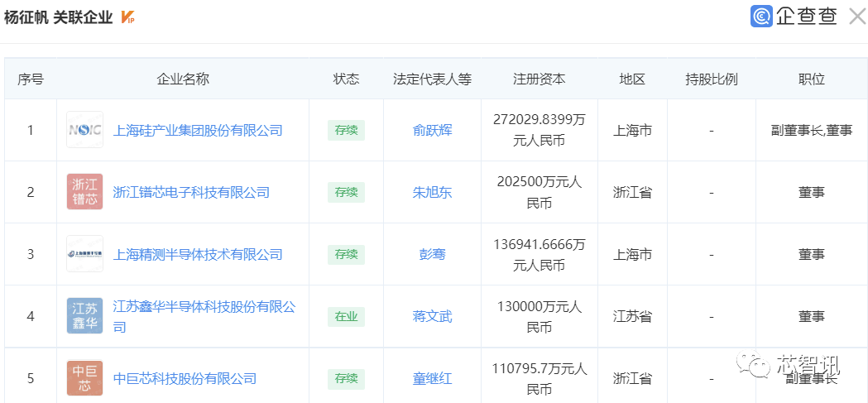Click the 地区 column header

pyautogui.click(x=632, y=79)
